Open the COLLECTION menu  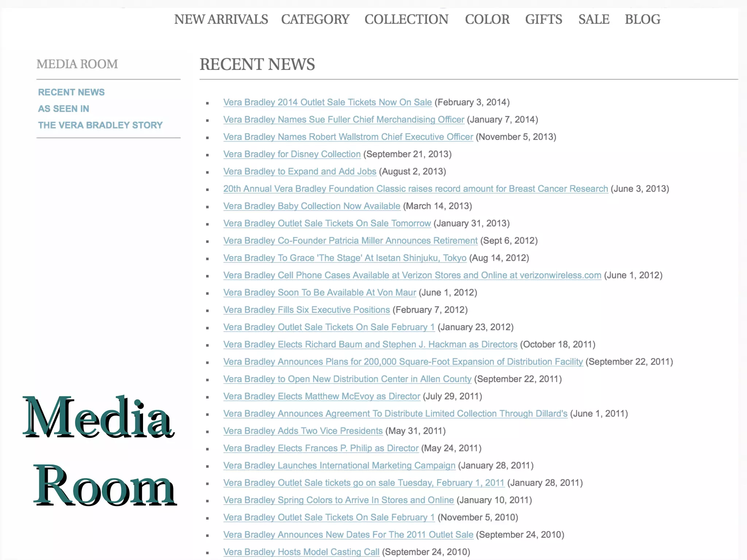pos(406,19)
